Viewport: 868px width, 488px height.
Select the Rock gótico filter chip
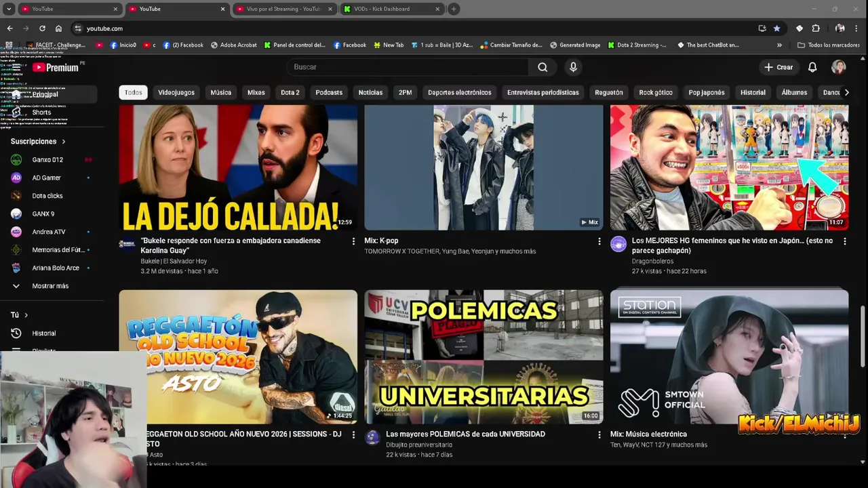point(656,92)
